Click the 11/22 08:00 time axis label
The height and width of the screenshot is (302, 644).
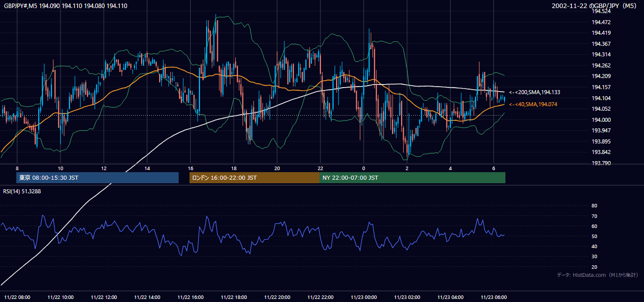pyautogui.click(x=17, y=297)
